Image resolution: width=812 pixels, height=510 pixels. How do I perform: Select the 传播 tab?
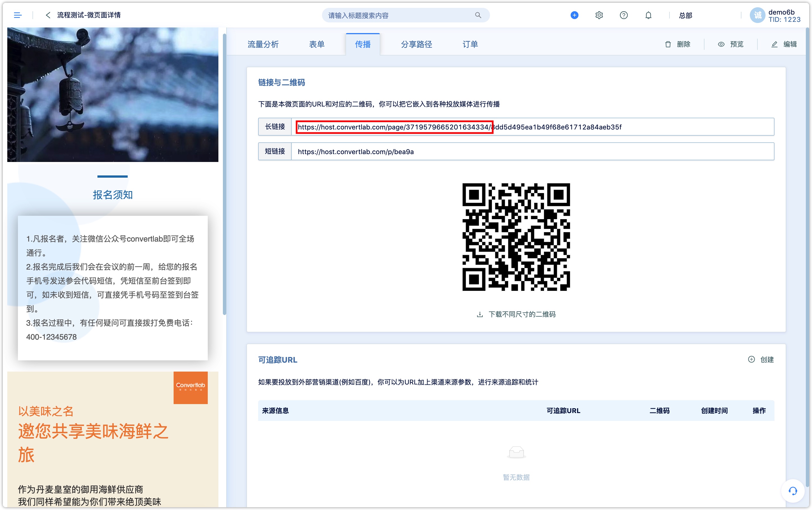click(363, 44)
